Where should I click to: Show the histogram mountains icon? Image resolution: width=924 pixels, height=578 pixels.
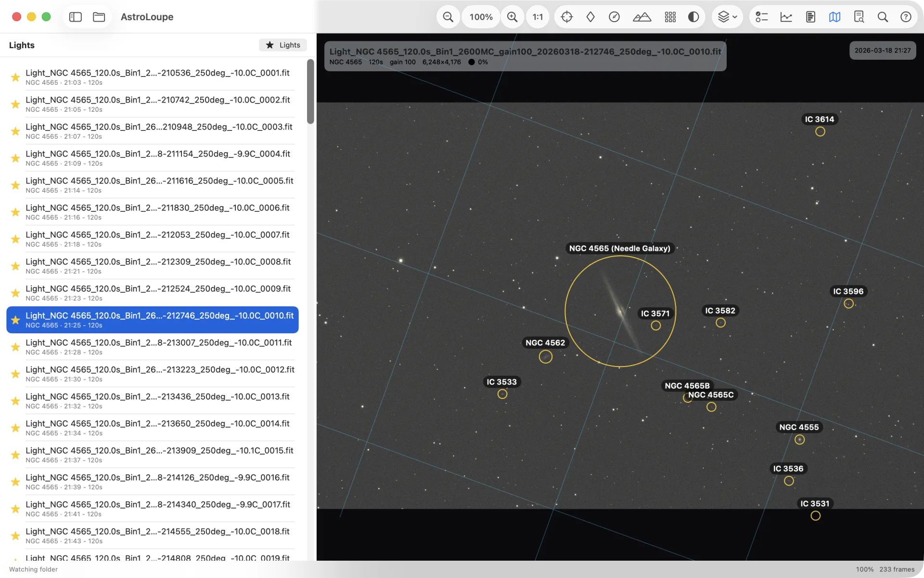tap(642, 17)
